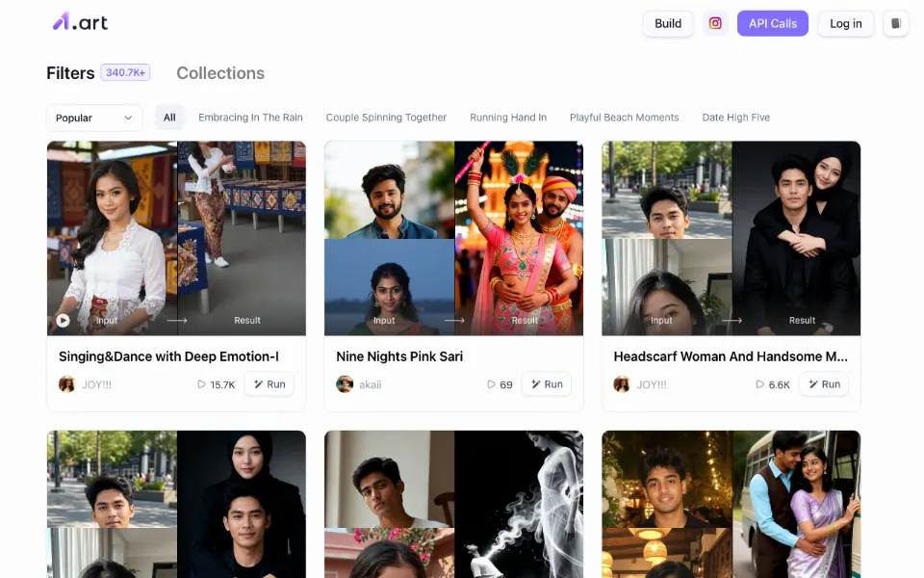Click JOY!!! avatar on Headscarf Woman card
This screenshot has width=924, height=578.
pos(622,384)
